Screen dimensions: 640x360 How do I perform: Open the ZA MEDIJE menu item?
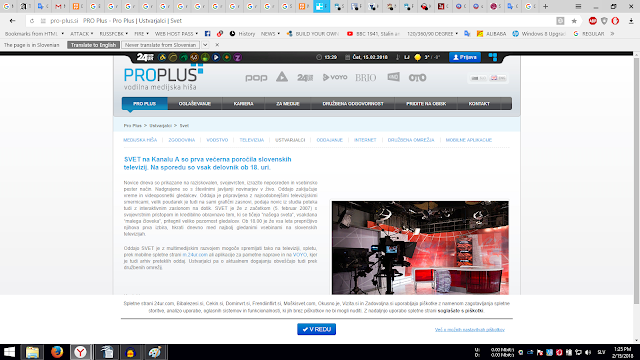[288, 104]
